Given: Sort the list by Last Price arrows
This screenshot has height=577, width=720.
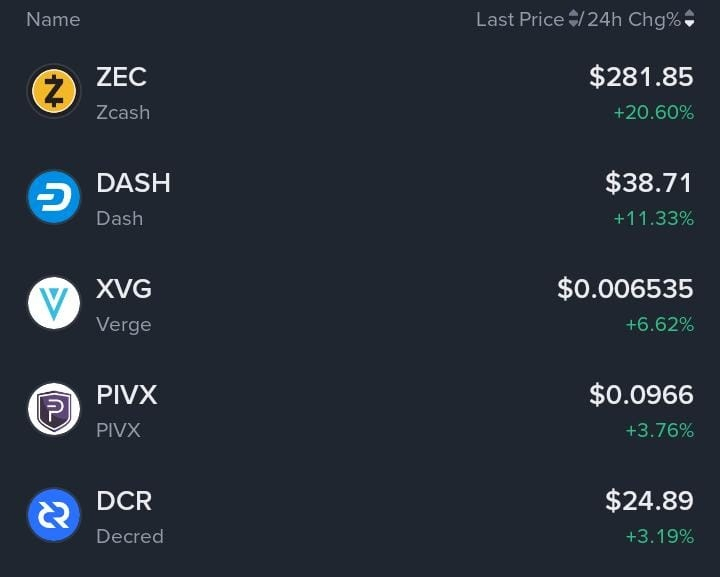Looking at the screenshot, I should [x=574, y=19].
